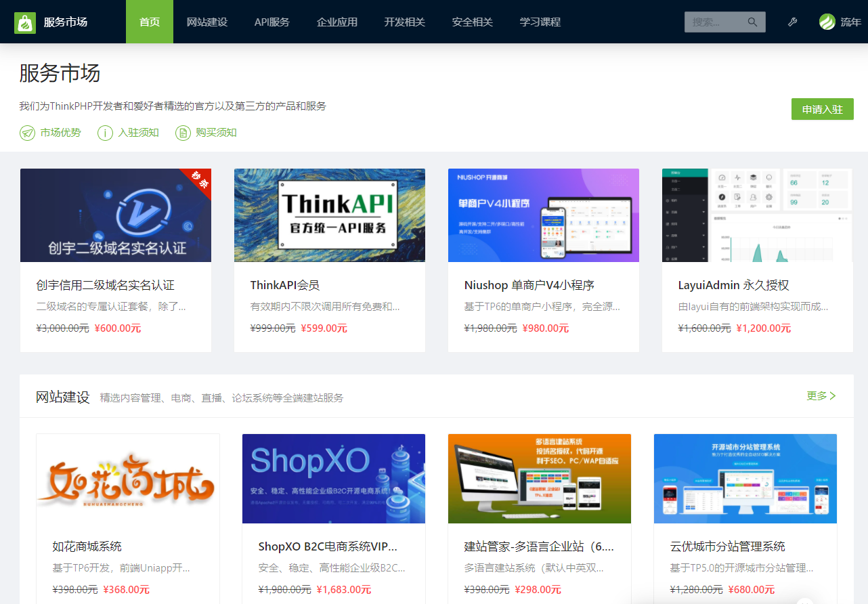The image size is (868, 604).
Task: Open the ThinkAPI banner image
Action: click(x=330, y=215)
